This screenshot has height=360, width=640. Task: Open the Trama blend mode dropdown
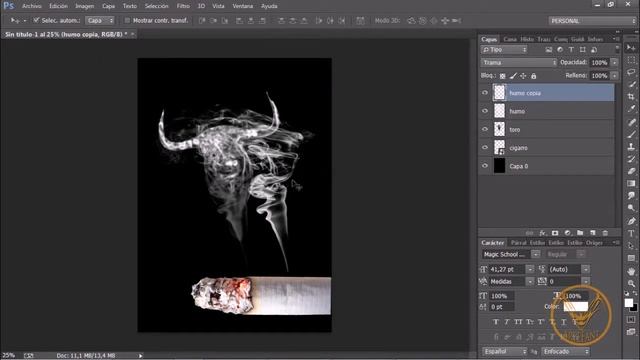coord(519,62)
